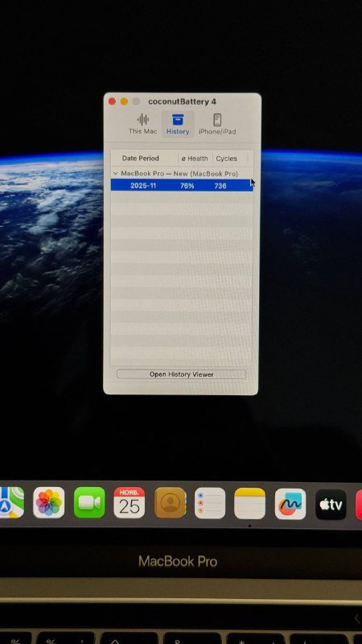Select the 2025-11 history row
The image size is (362, 644).
point(182,186)
